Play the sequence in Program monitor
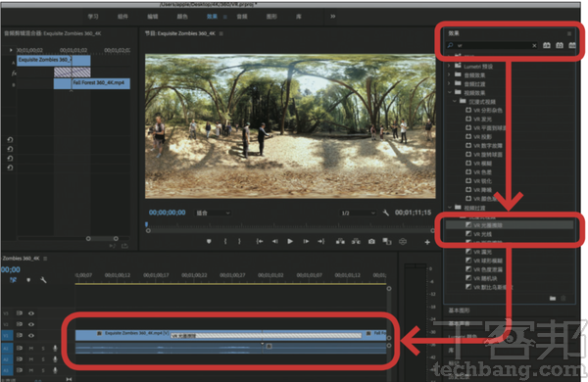The width and height of the screenshot is (588, 382). pos(290,241)
